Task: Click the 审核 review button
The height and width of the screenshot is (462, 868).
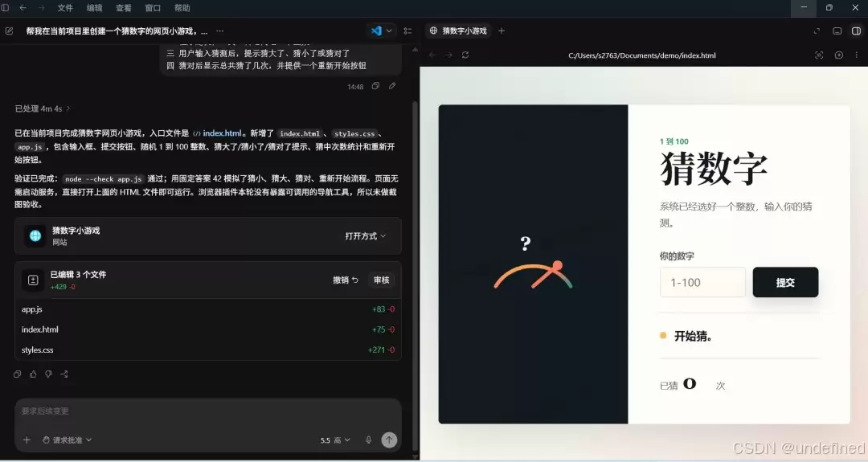Action: click(x=382, y=280)
